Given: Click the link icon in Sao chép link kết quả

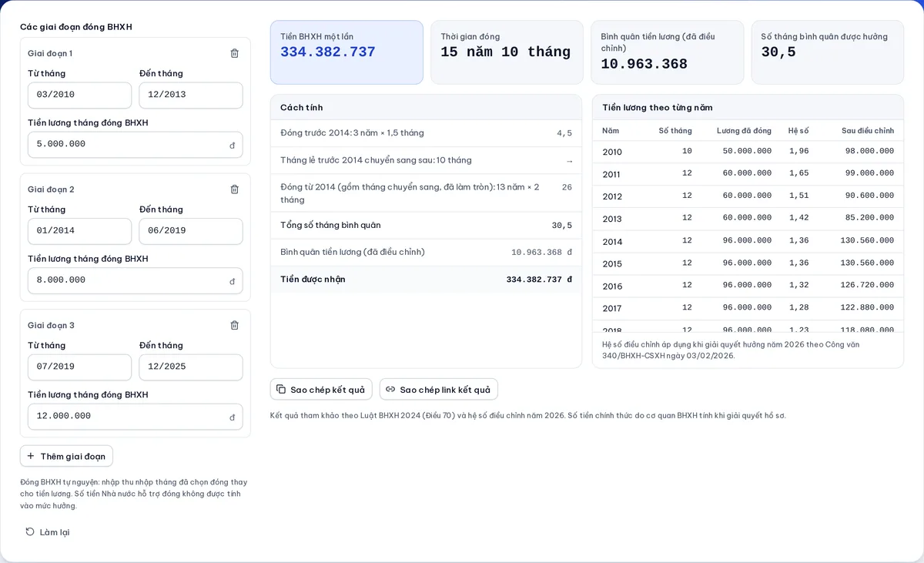Looking at the screenshot, I should pyautogui.click(x=390, y=390).
